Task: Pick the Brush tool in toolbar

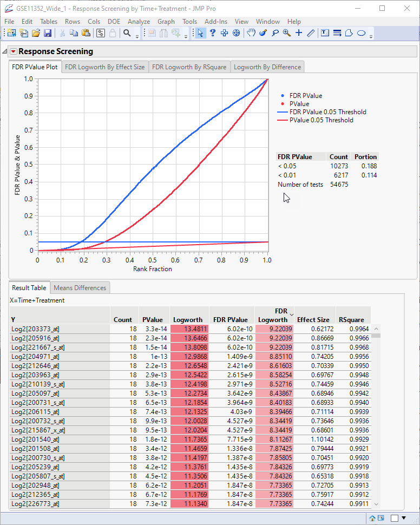Action: point(263,33)
